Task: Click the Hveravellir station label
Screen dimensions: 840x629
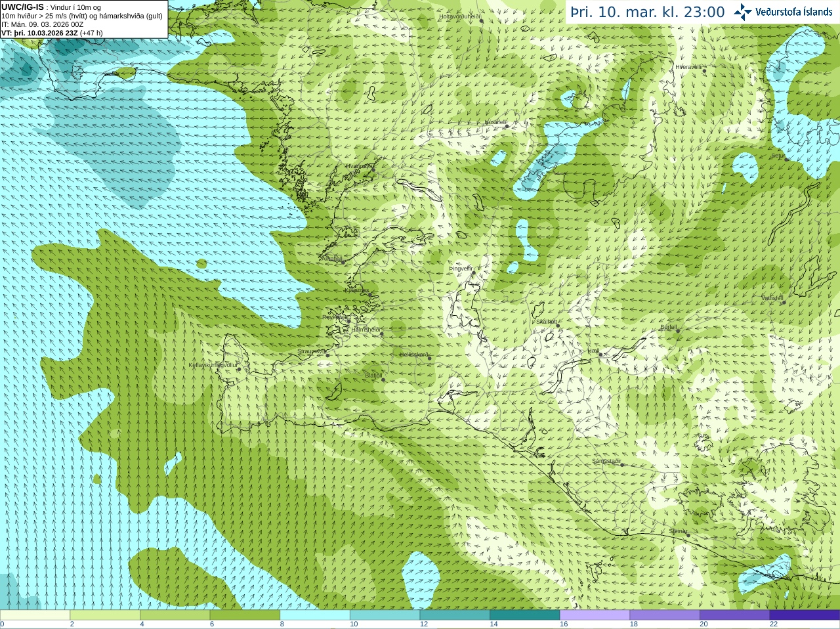Action: (x=689, y=67)
